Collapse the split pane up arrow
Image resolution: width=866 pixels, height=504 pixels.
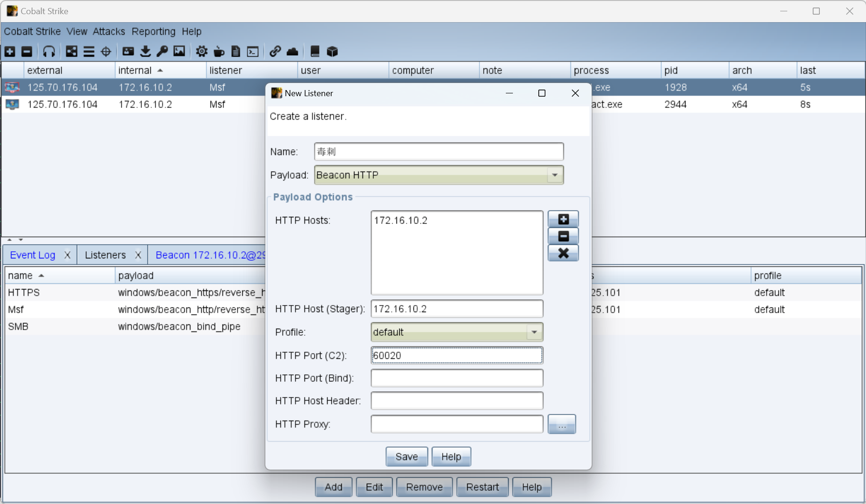(x=9, y=240)
